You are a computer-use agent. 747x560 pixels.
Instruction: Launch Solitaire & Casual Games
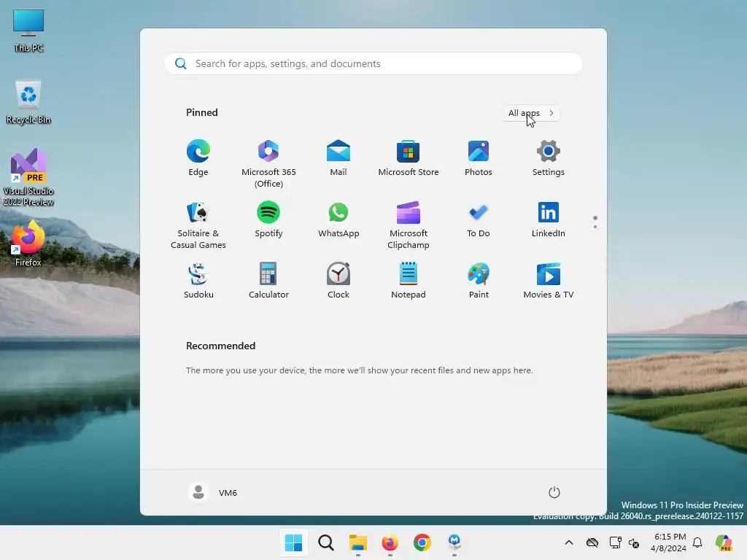(198, 225)
